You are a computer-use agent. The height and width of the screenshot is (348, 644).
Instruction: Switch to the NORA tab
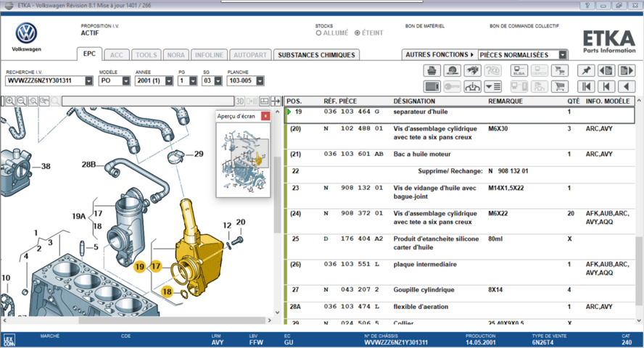176,55
